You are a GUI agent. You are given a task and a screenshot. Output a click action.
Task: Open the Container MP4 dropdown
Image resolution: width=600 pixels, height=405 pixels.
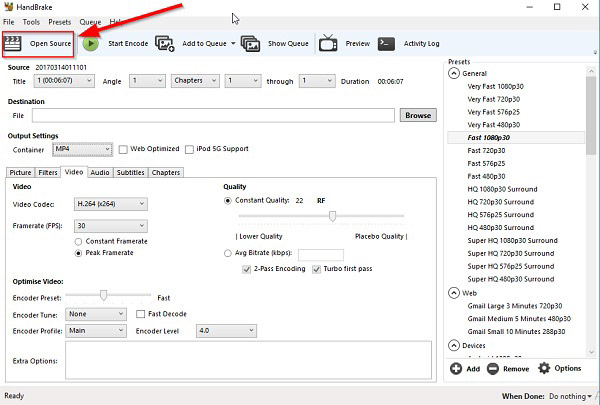coord(82,149)
